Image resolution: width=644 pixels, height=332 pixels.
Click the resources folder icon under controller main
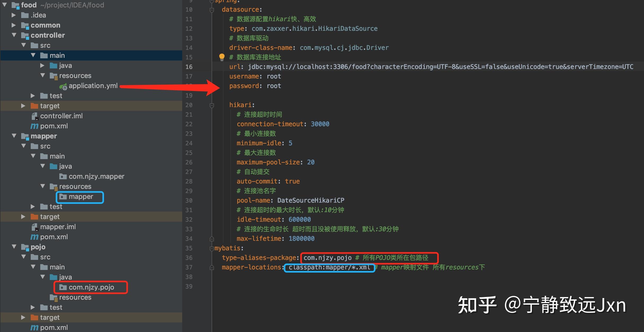pyautogui.click(x=54, y=76)
